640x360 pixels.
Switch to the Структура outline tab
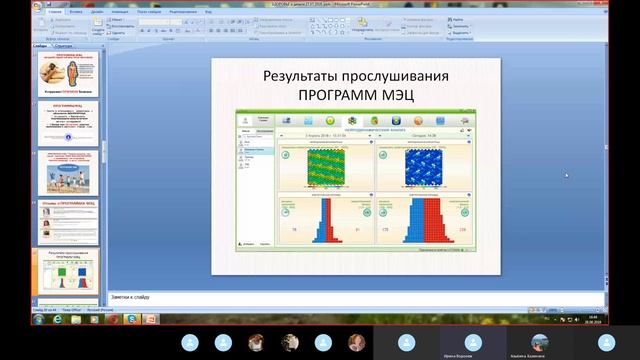63,46
